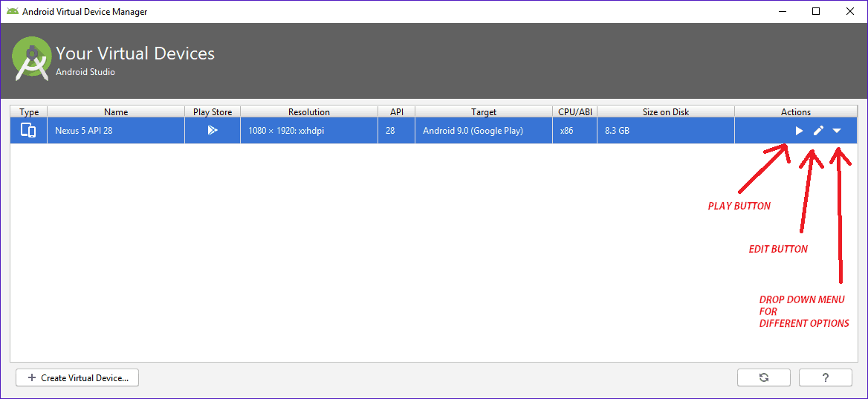
Task: Click the Play Store column header
Action: pos(213,111)
